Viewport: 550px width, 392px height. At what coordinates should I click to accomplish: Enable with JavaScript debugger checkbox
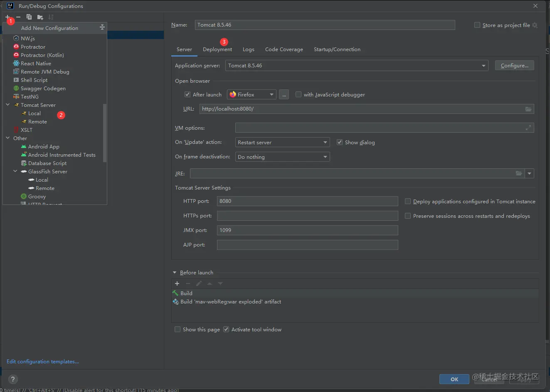[298, 94]
